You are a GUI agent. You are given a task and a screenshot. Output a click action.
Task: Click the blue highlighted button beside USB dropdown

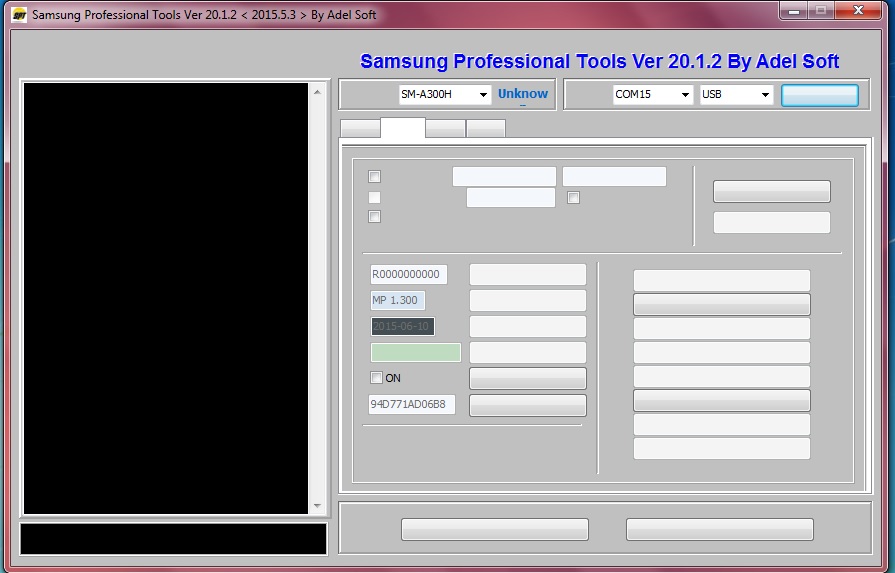pos(820,95)
